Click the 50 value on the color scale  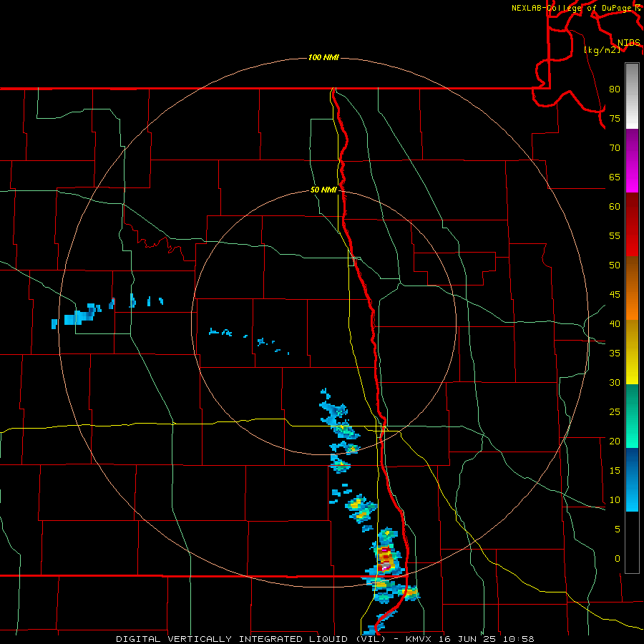pos(615,265)
